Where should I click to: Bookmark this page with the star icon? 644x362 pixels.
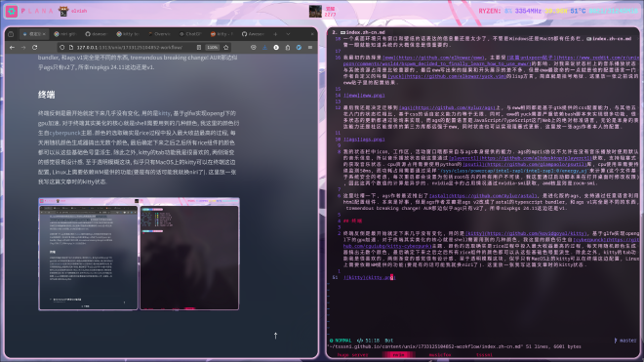pos(226,48)
